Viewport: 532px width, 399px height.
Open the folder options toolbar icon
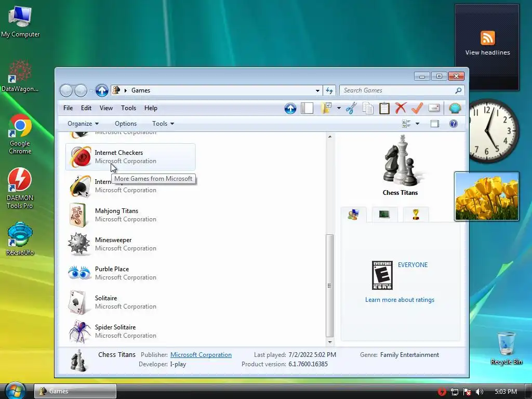coord(326,108)
